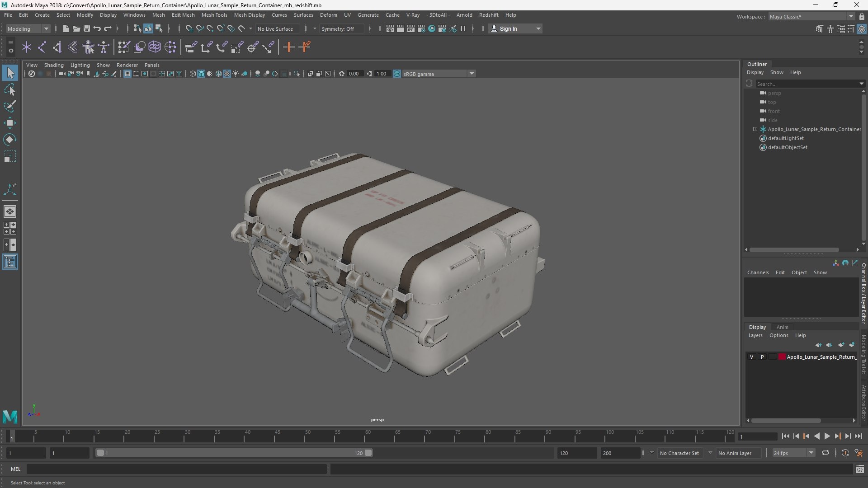Select the Select Tool arrow in toolbox
Viewport: 868px width, 488px height.
[x=10, y=73]
